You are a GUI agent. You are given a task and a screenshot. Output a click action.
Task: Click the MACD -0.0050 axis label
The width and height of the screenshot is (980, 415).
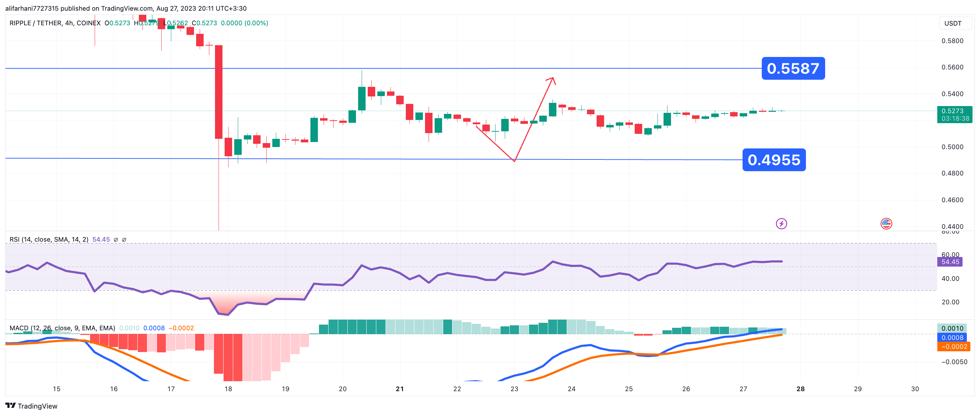coord(954,362)
